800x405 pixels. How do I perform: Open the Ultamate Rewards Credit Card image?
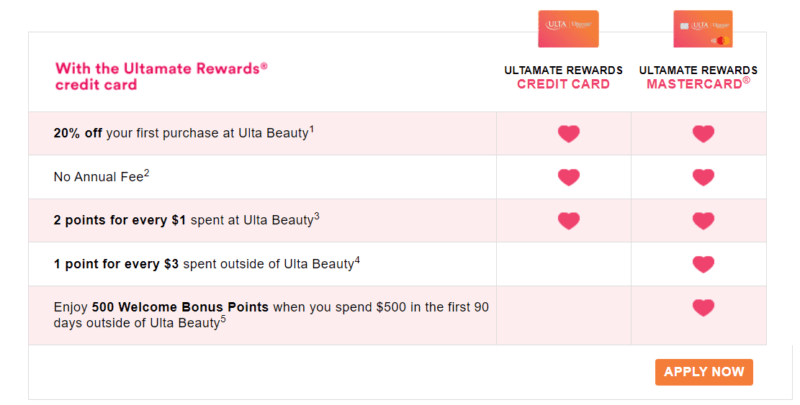568,29
